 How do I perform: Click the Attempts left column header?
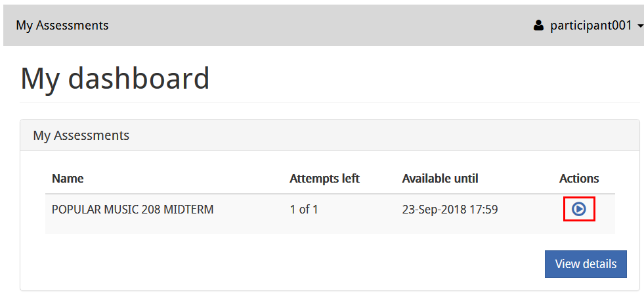click(324, 179)
